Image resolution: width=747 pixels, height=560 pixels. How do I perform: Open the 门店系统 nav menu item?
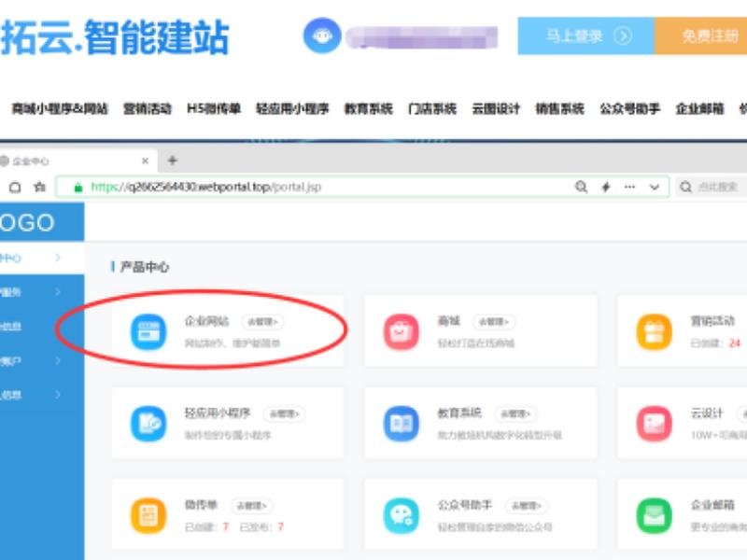click(x=432, y=109)
